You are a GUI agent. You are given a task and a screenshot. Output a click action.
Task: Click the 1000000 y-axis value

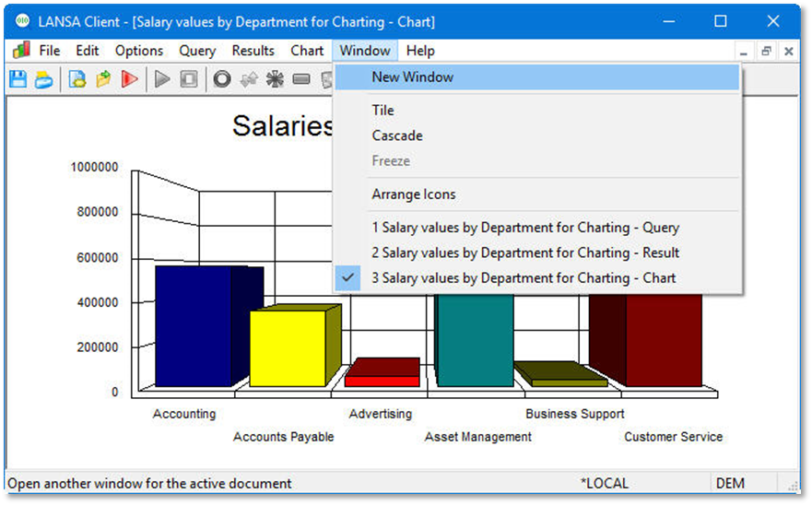pyautogui.click(x=94, y=168)
